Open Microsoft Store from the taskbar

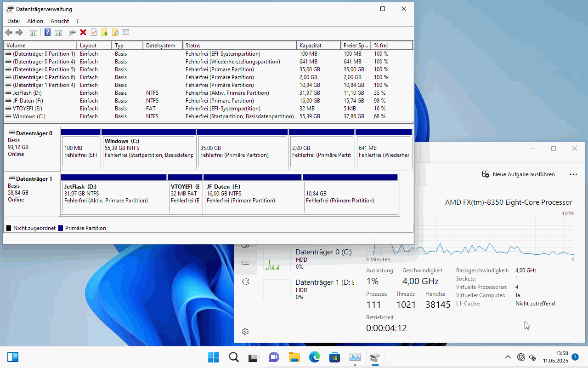[334, 357]
